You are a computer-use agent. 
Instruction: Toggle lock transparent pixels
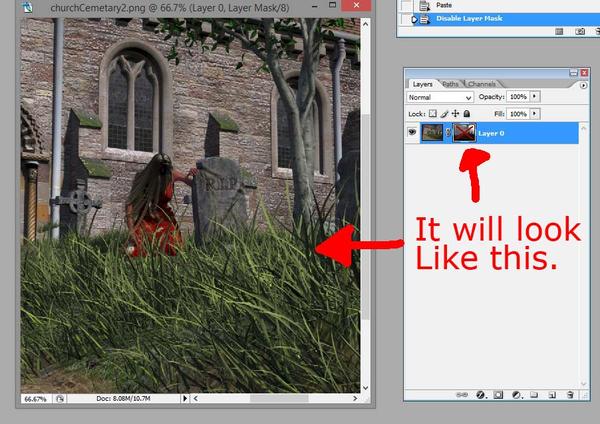433,114
